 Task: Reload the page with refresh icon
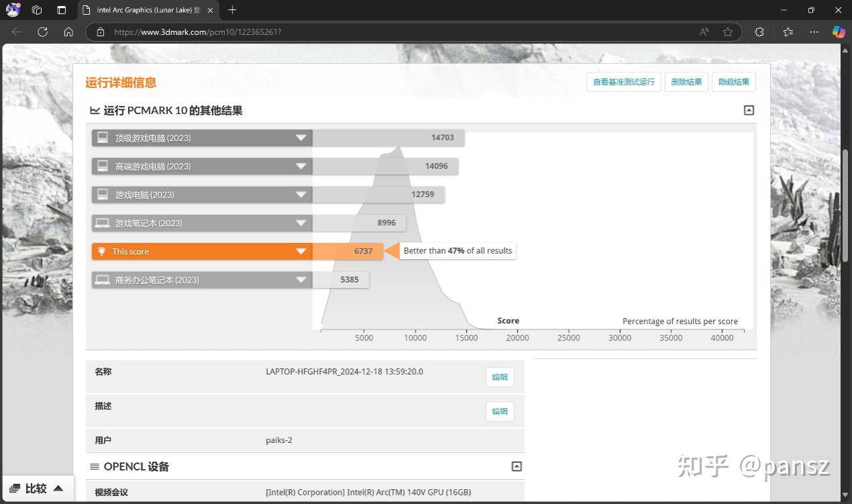coord(42,32)
